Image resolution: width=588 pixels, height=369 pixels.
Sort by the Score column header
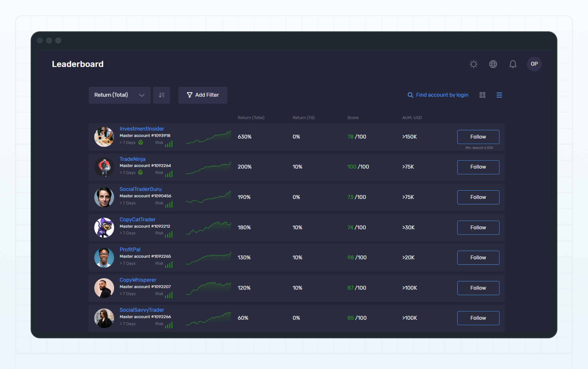click(x=353, y=118)
